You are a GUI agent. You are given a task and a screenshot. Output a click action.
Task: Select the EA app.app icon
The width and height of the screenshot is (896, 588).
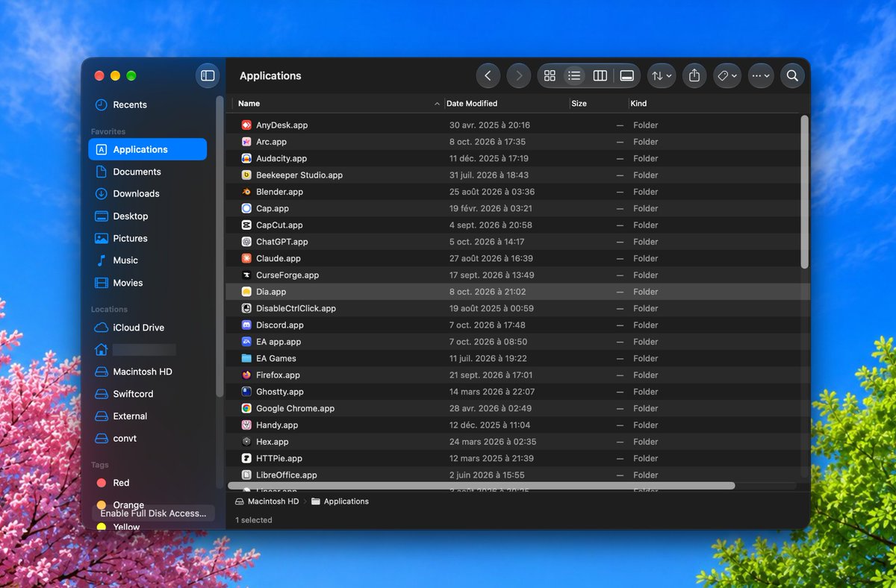point(246,342)
